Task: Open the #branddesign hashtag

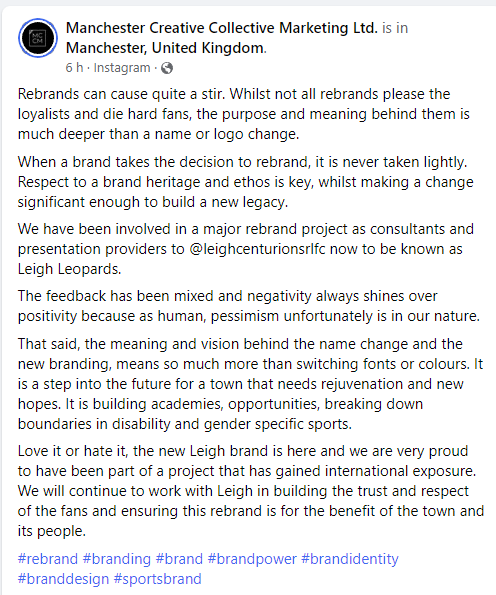Action: click(63, 579)
